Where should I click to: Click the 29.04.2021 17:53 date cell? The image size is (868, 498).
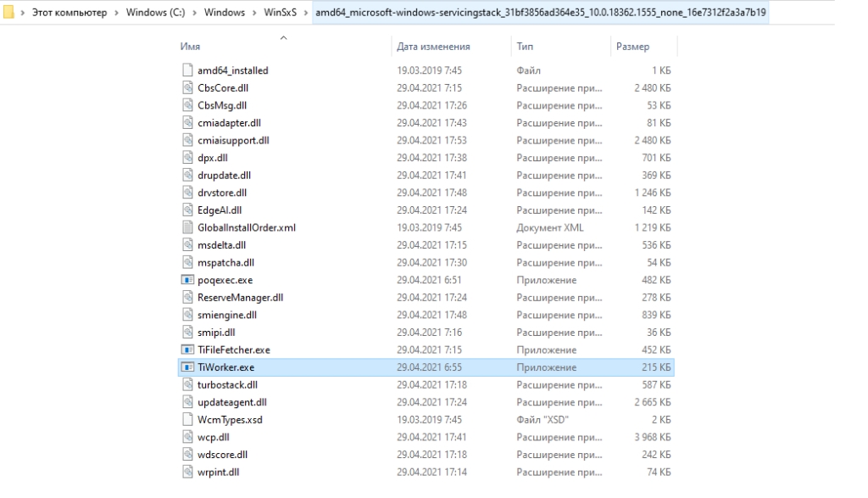[431, 140]
